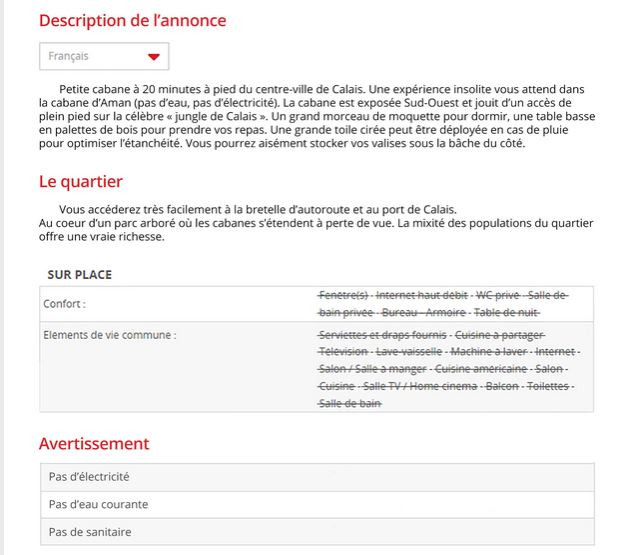Screen dimensions: 638x555
Task: Click the "Avertissement" section heading
Action: click(x=94, y=443)
